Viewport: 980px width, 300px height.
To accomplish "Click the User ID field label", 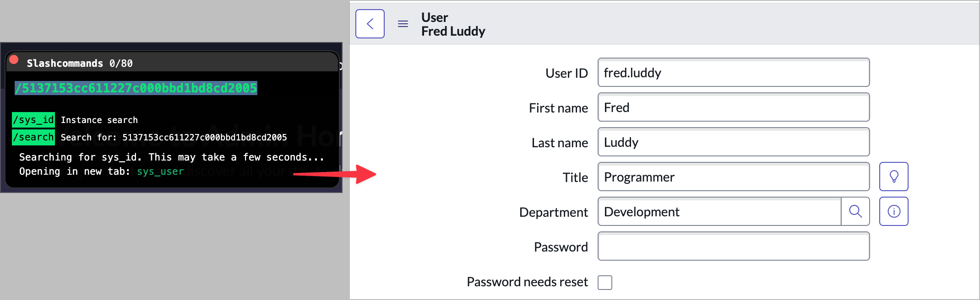I will [566, 73].
